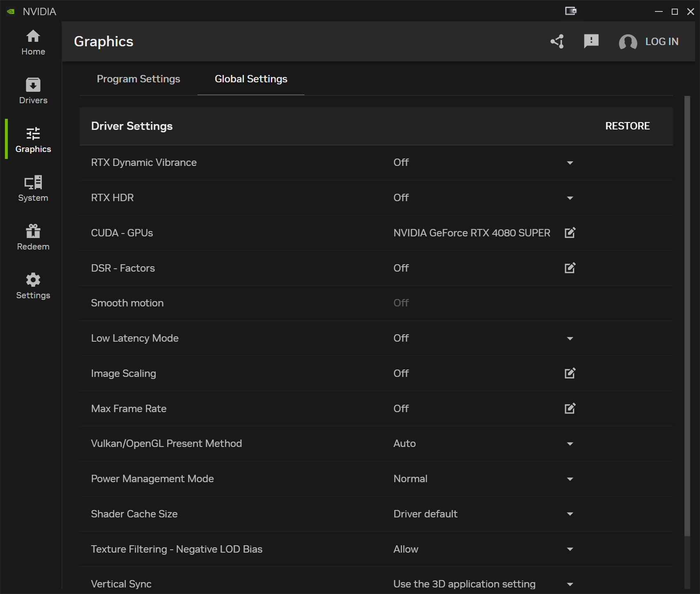Open the Low Latency Mode dropdown
The image size is (700, 594).
coord(570,339)
